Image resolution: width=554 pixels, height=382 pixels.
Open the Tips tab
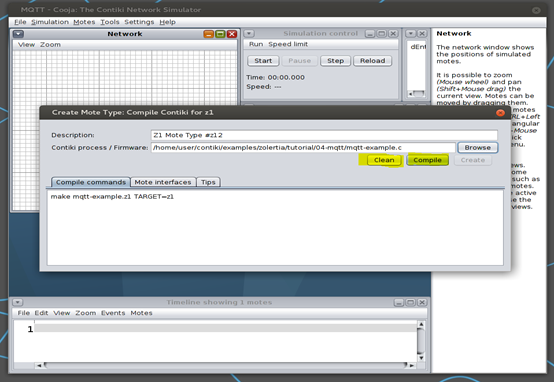point(208,182)
